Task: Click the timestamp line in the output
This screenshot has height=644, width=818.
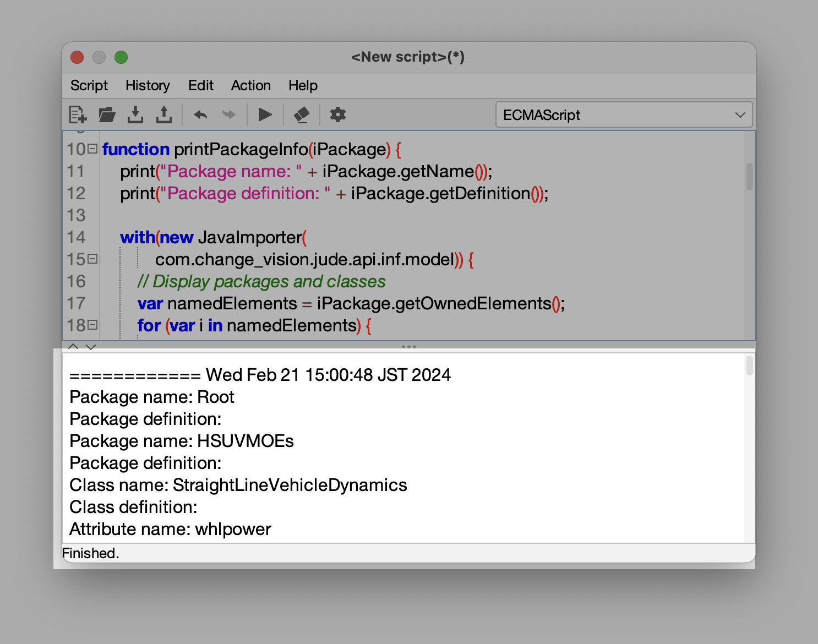Action: point(260,375)
